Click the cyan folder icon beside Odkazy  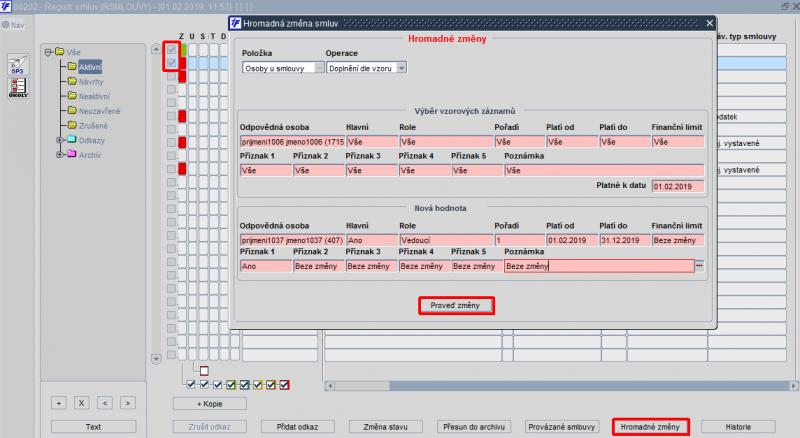(x=72, y=140)
